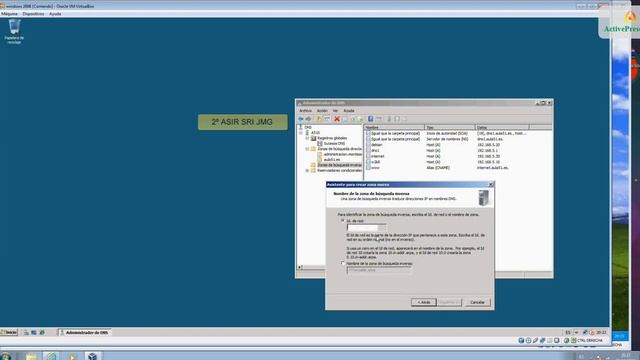Screen dimensions: 640x360
Task: Click the ES language indicator in guest tray
Action: tap(567, 333)
